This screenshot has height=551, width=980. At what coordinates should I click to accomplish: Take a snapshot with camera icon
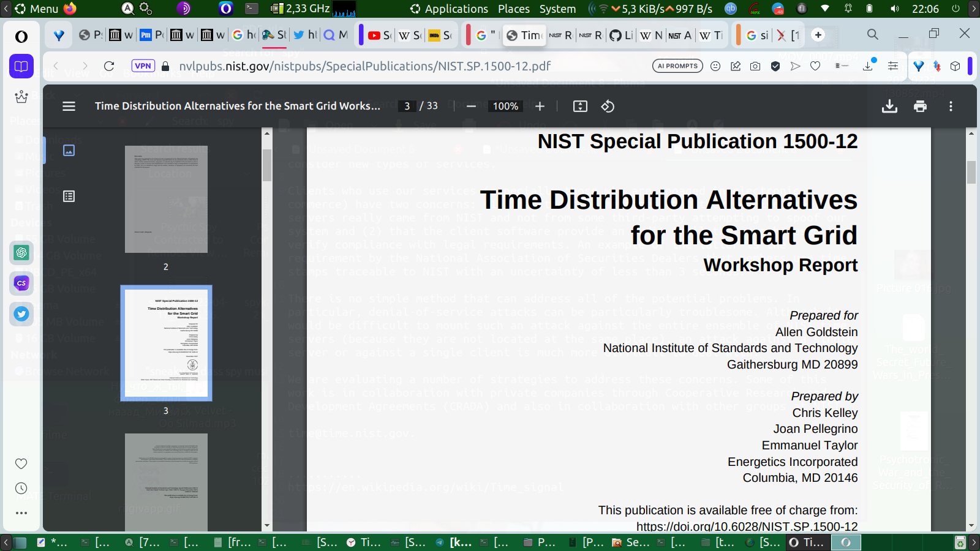tap(755, 66)
